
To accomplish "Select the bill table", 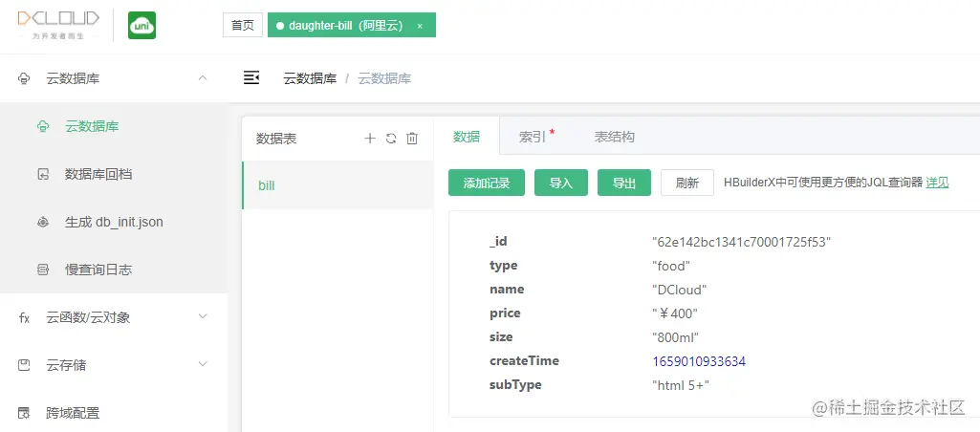I will click(338, 185).
